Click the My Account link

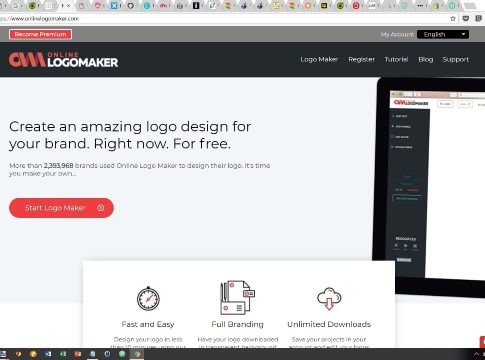click(x=397, y=34)
